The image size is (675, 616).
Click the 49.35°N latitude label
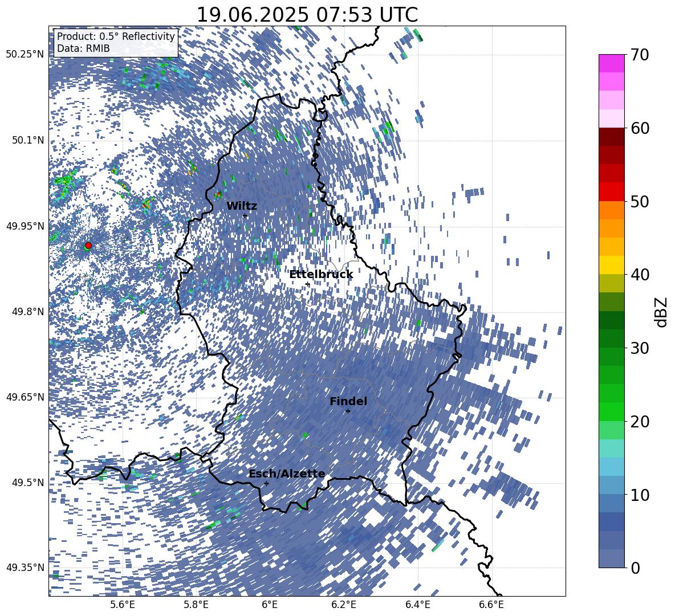25,568
